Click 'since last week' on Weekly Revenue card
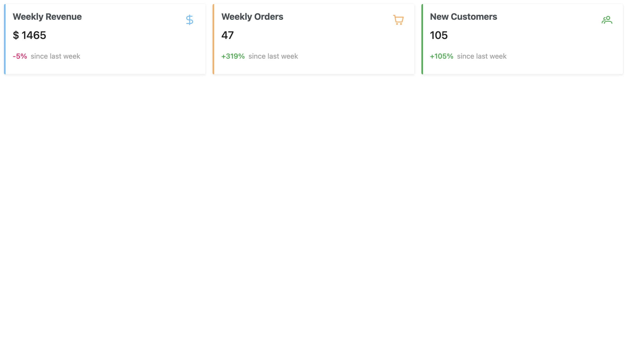Viewport: 627px width, 364px height. coord(55,56)
